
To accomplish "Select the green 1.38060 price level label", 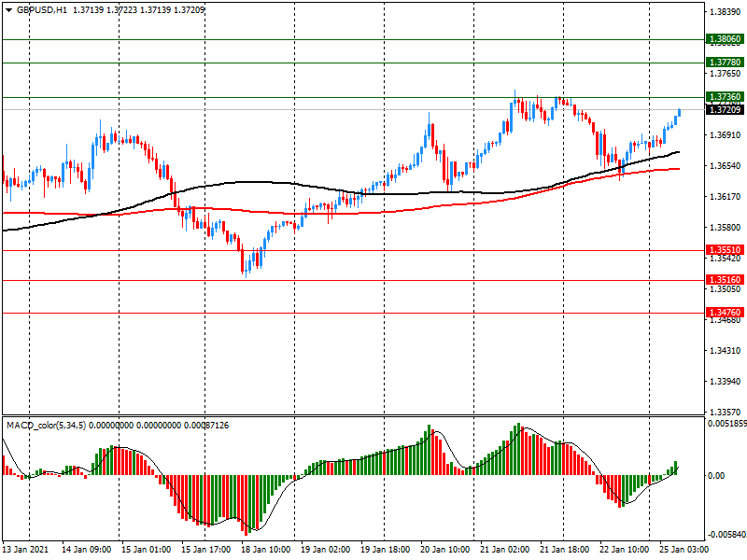I will [725, 39].
